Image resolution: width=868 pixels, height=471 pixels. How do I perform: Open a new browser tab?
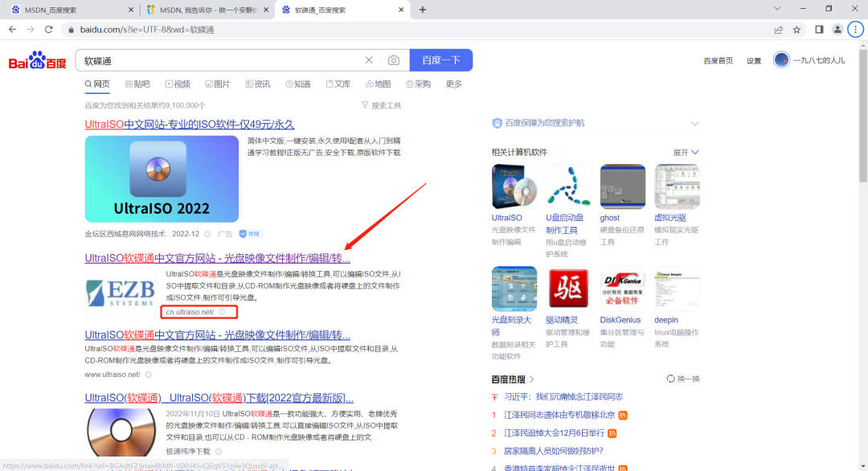(x=423, y=10)
